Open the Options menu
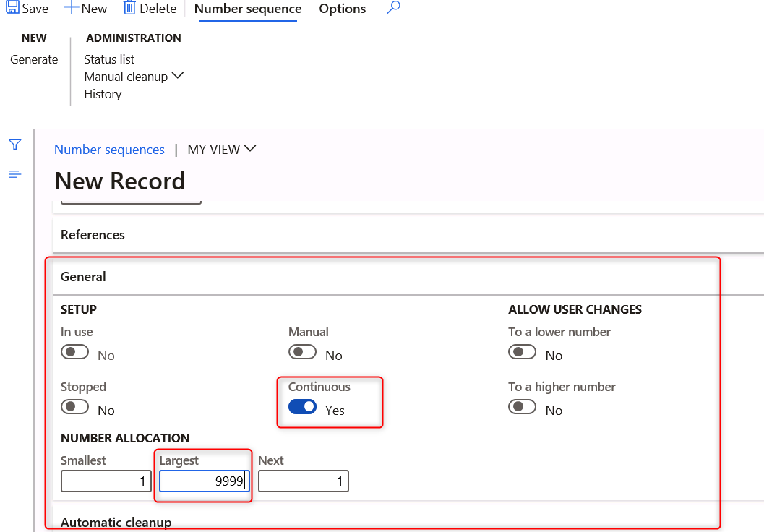Viewport: 764px width, 532px height. coord(342,9)
